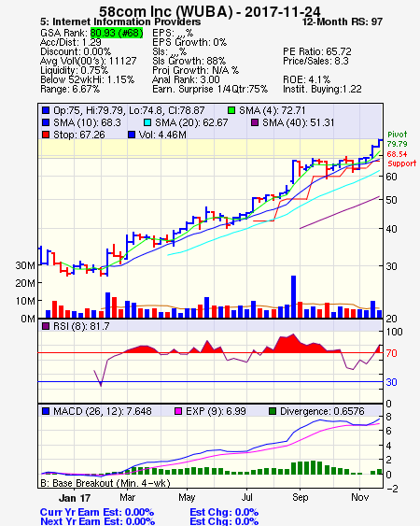The height and width of the screenshot is (526, 420).
Task: Click the red Stop legend swatch
Action: tap(46, 135)
